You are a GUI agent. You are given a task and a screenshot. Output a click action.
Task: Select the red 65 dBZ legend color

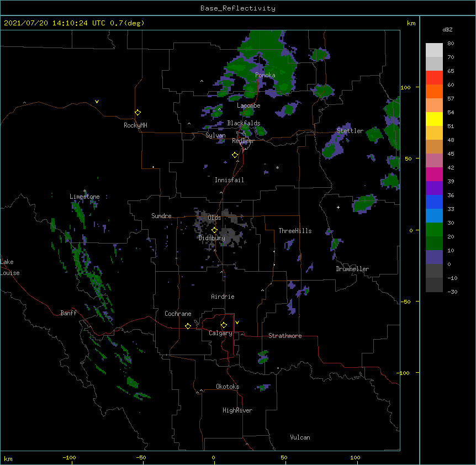click(x=434, y=77)
